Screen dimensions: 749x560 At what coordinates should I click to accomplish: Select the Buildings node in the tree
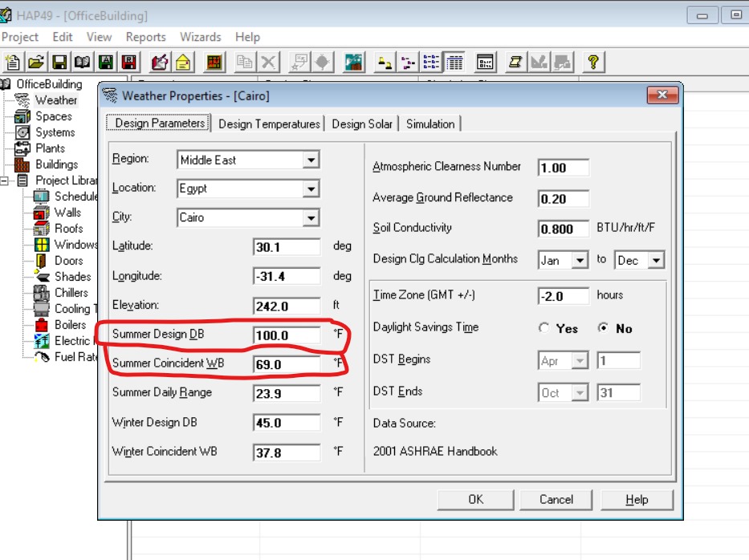coord(56,164)
